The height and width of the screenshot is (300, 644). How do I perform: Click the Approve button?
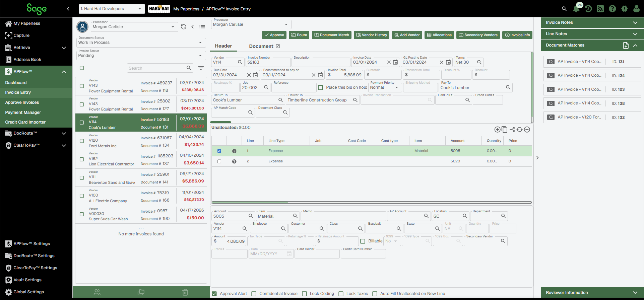point(274,35)
